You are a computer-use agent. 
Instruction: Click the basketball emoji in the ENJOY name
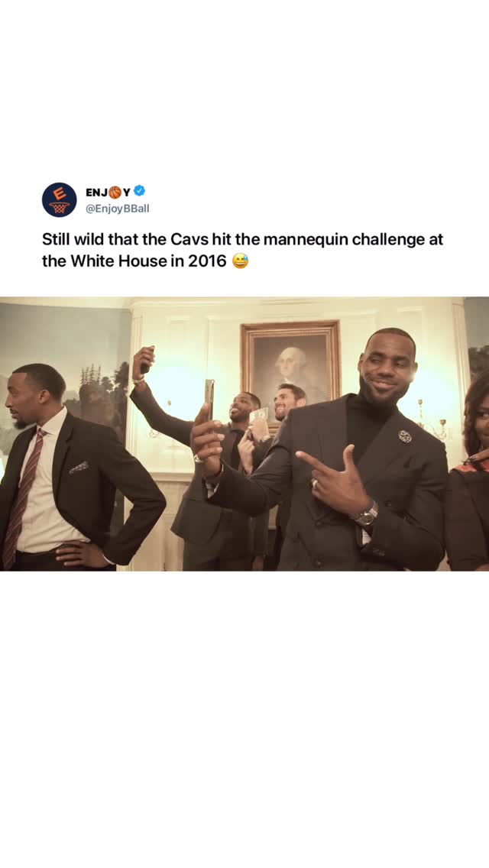115,192
